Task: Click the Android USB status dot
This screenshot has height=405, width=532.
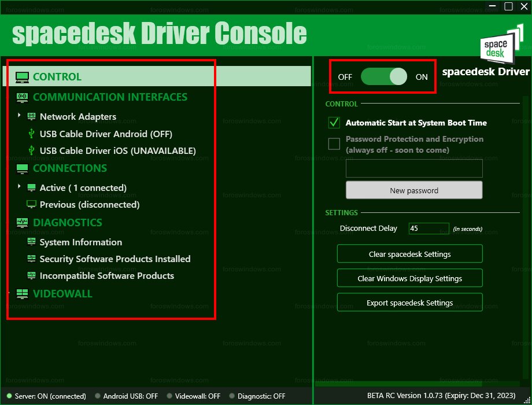Action: point(98,396)
